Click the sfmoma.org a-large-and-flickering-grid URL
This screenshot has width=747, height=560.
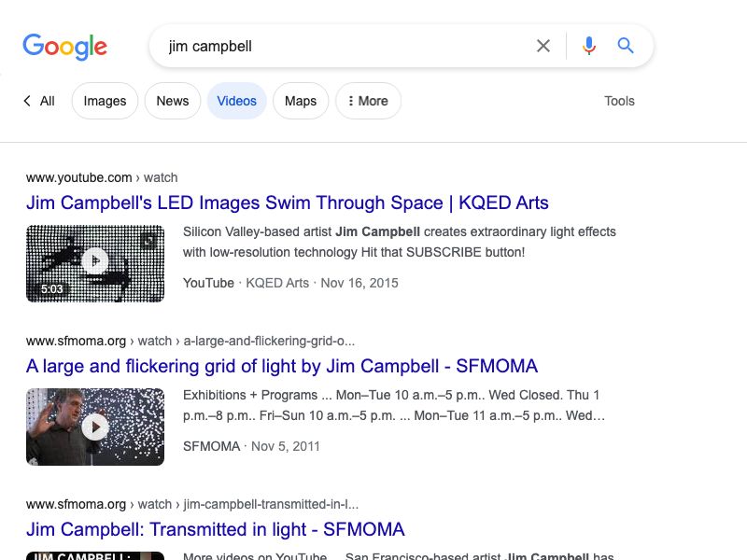(x=190, y=341)
